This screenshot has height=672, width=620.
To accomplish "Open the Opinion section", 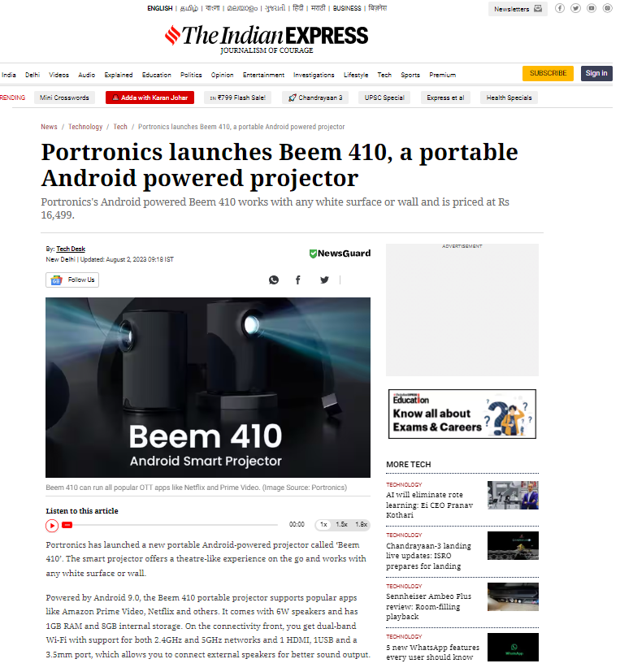I will click(x=222, y=75).
